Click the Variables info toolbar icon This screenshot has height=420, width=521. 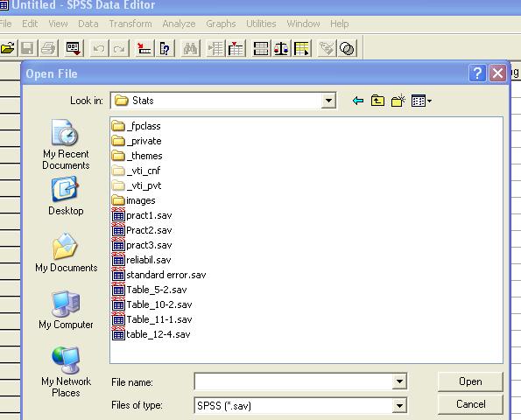click(x=165, y=49)
